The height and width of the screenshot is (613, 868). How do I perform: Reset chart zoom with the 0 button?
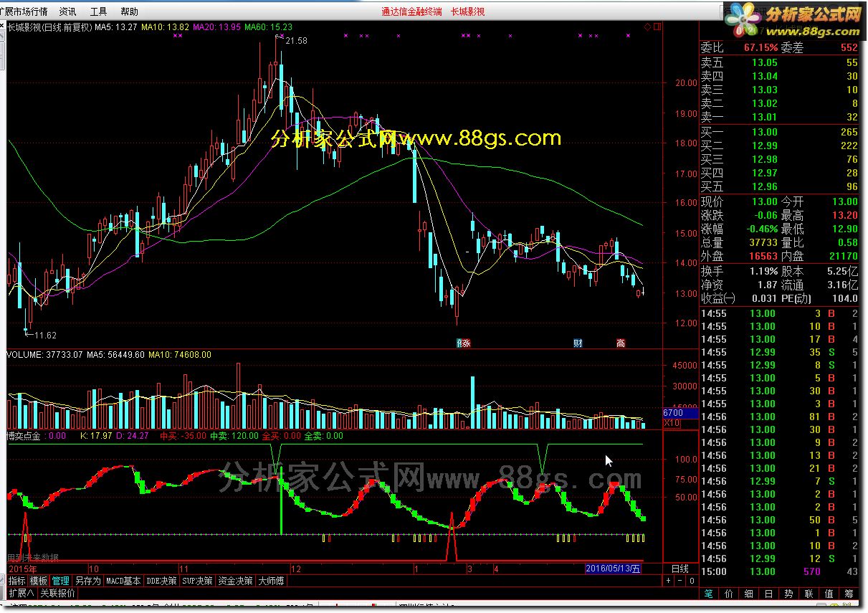[x=690, y=581]
